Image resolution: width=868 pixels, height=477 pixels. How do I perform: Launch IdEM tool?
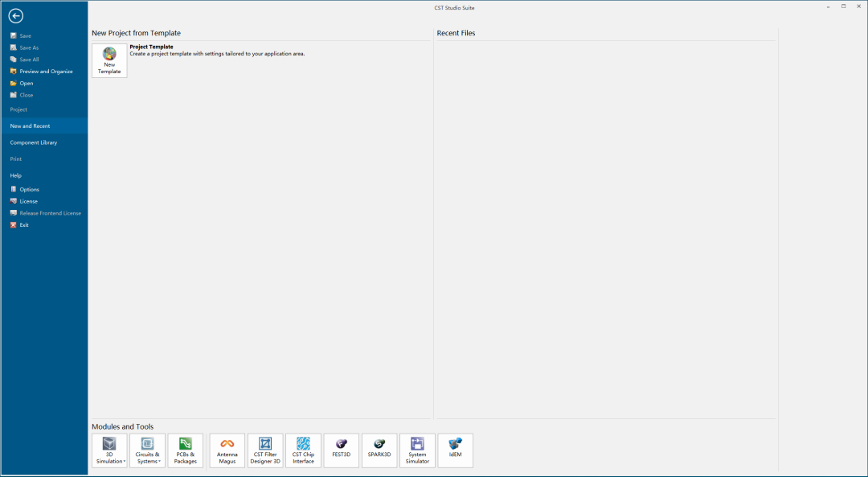(456, 450)
